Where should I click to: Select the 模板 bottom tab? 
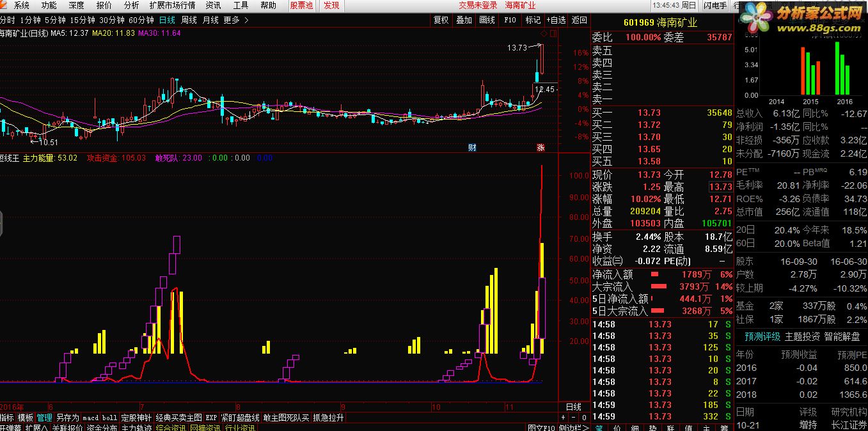26,418
